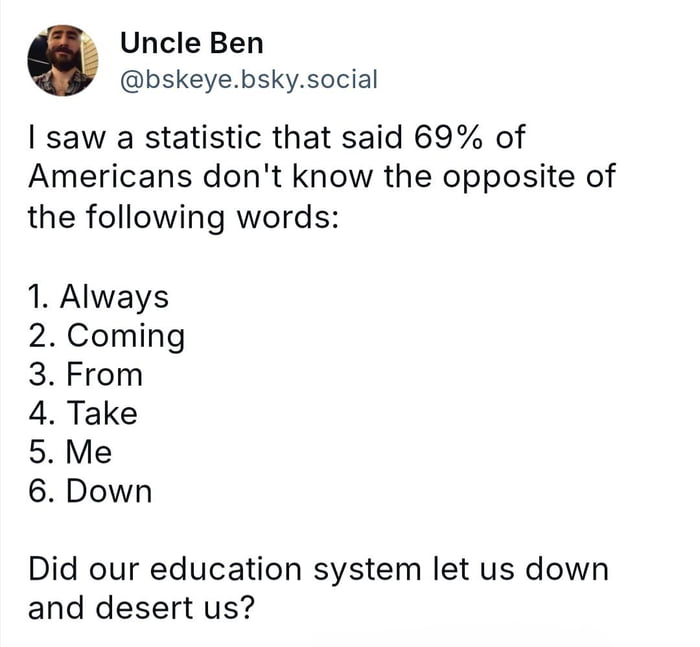The width and height of the screenshot is (700, 647).
Task: Select list item 2, Coming
Action: [x=106, y=336]
